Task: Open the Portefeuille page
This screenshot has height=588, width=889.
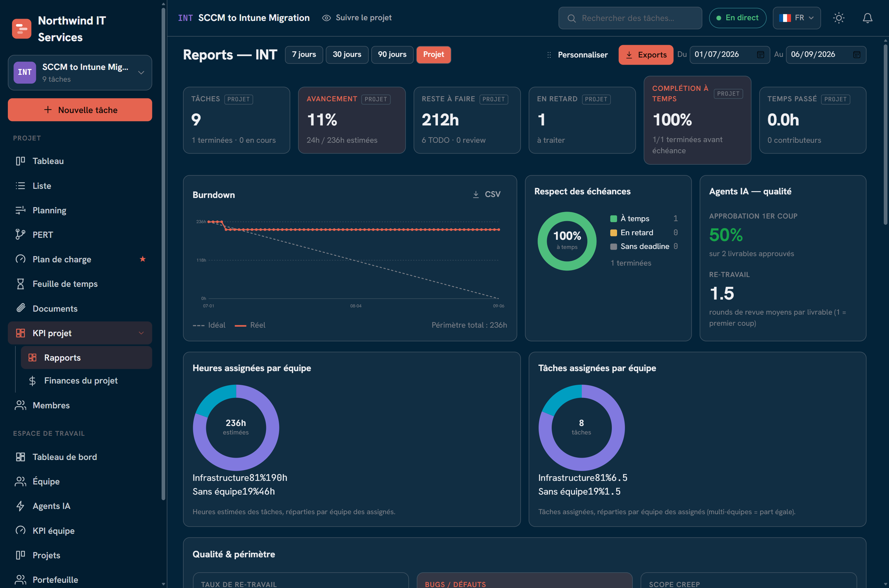Action: click(80, 580)
